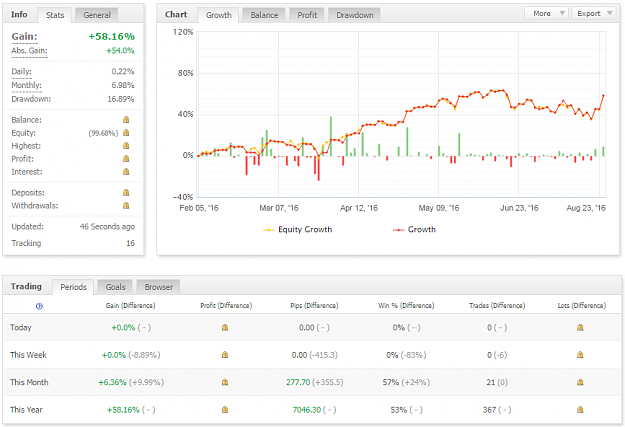Image resolution: width=625 pixels, height=427 pixels.
Task: Click the Abs. Gain label
Action: click(x=29, y=51)
